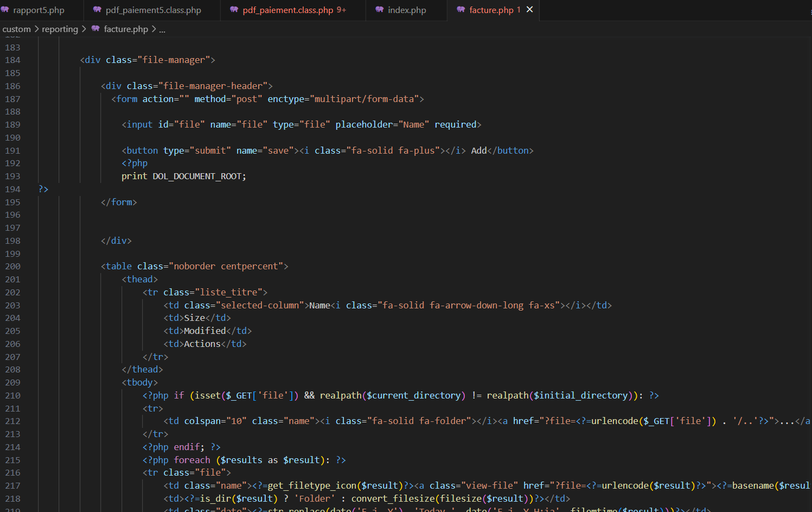Click endif keyword on line 214
Screen dimensions: 812x512
tap(187, 447)
